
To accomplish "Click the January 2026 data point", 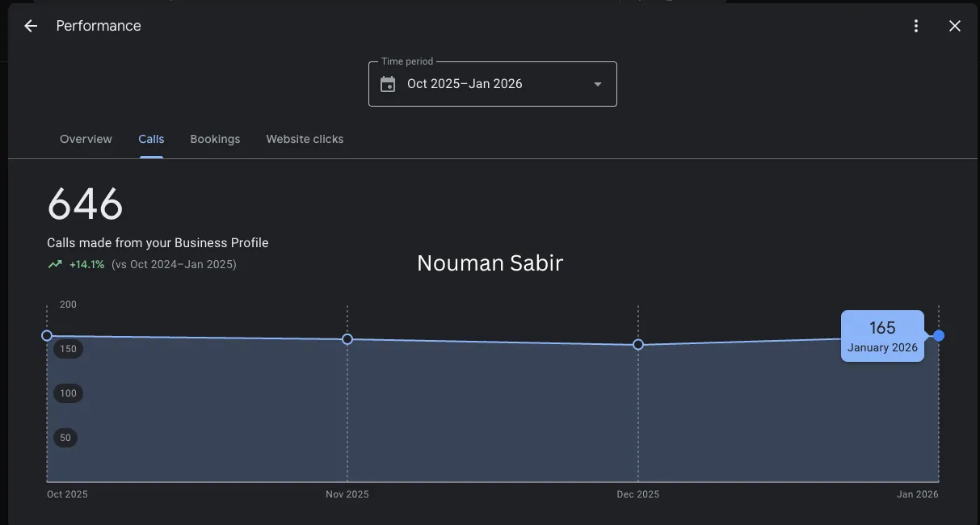I will tap(939, 335).
